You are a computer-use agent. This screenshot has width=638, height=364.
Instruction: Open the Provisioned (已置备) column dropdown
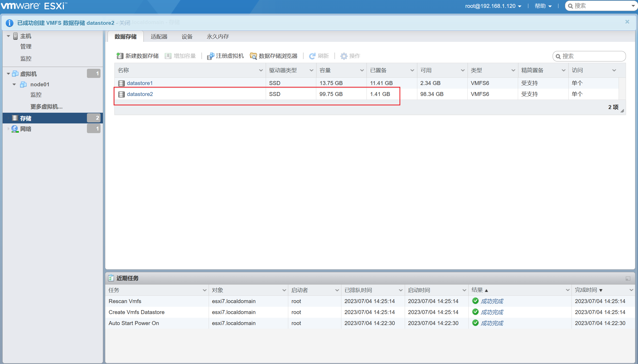(x=412, y=70)
